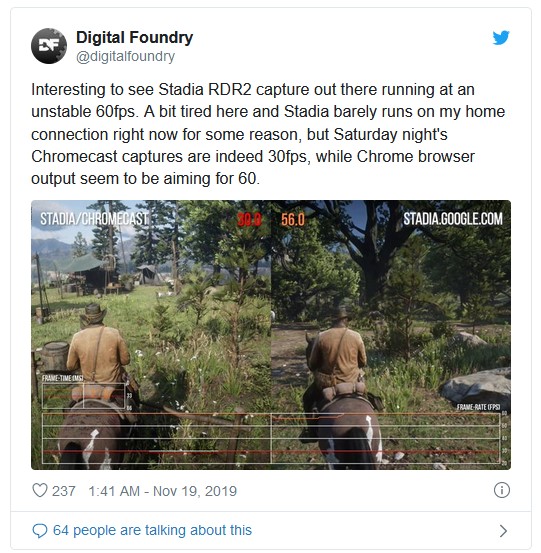Expand the conversation with the right chevron
Image resolution: width=541 pixels, height=553 pixels.
click(x=503, y=530)
